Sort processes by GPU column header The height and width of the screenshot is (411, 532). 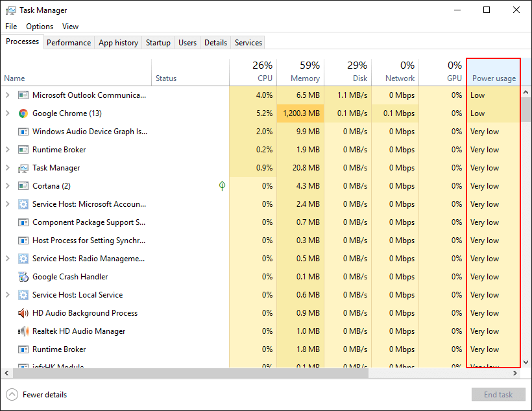tap(442, 72)
